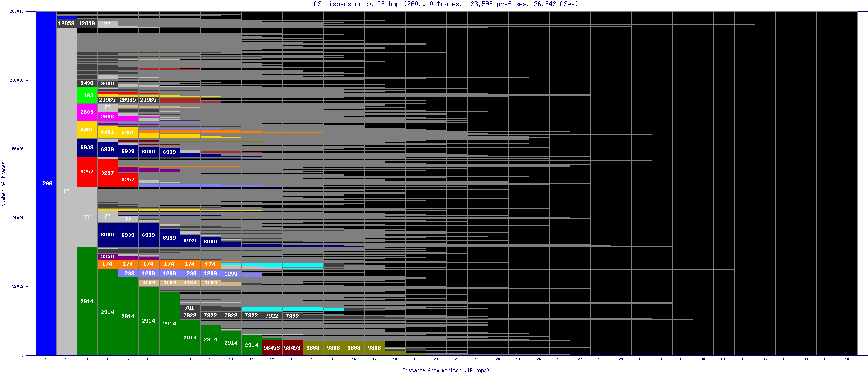Viewport: 868px width, 373px height.
Task: Click the y-axis tick label 52002
Action: [x=18, y=286]
